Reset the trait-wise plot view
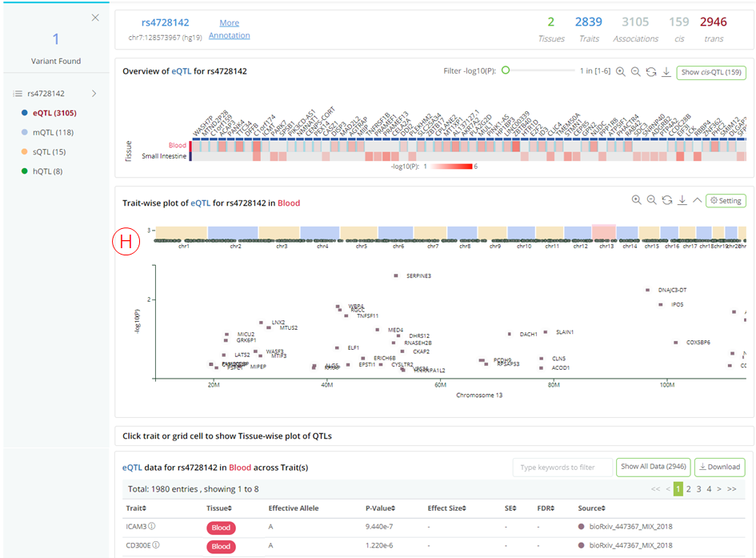The height and width of the screenshot is (558, 756). click(667, 200)
